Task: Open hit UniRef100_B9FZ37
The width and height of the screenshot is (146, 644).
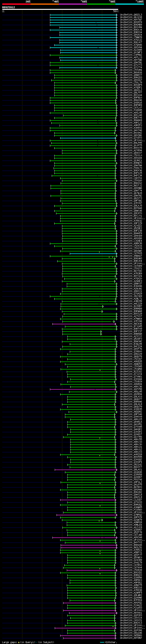Action: [131, 332]
